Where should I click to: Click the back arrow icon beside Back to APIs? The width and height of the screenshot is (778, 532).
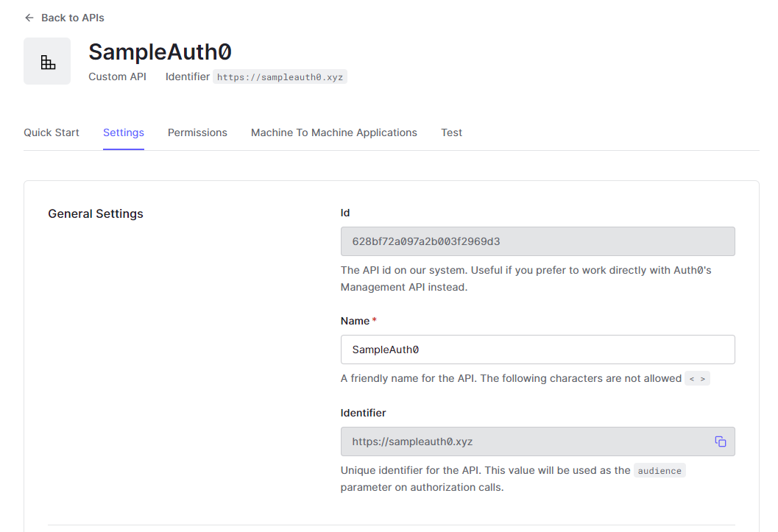[x=29, y=18]
